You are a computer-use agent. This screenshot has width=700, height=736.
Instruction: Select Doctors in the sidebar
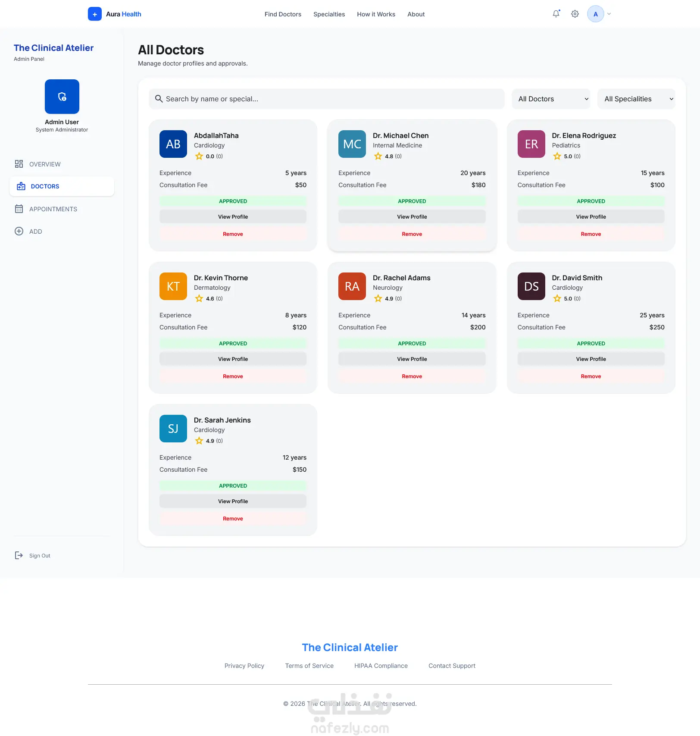coord(62,186)
